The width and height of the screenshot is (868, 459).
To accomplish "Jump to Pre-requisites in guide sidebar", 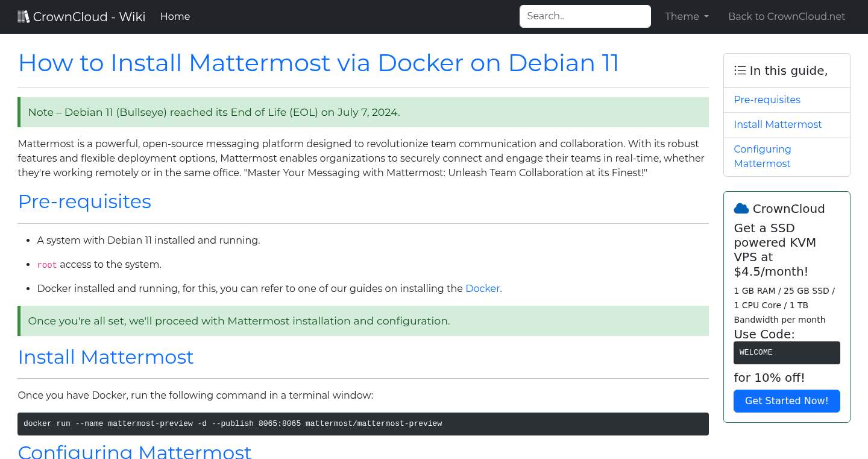I will 767,100.
